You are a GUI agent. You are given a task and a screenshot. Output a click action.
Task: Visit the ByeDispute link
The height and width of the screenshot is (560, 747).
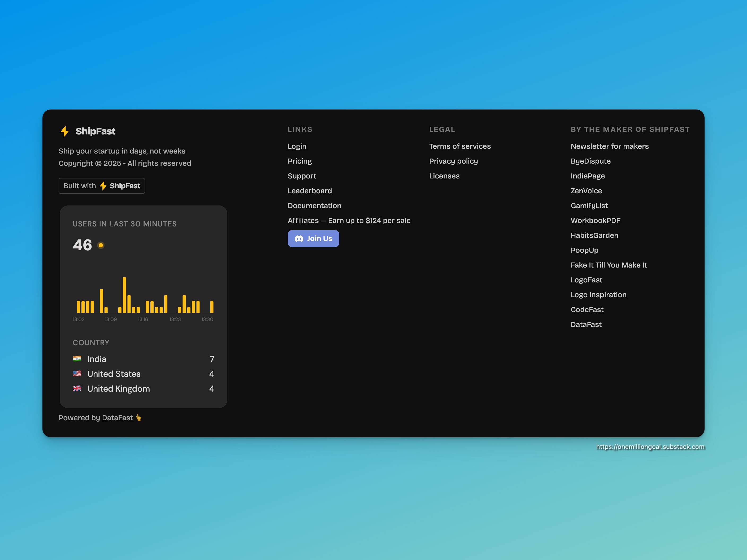[x=590, y=161]
